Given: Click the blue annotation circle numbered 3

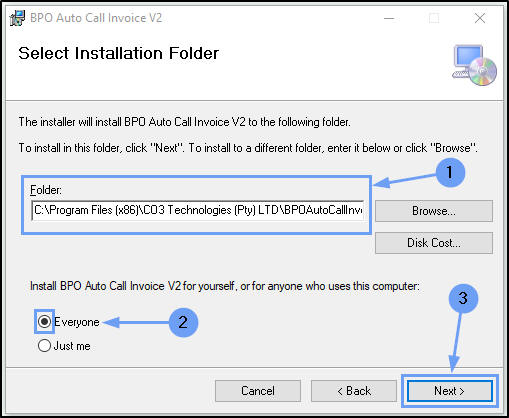Looking at the screenshot, I should click(463, 298).
